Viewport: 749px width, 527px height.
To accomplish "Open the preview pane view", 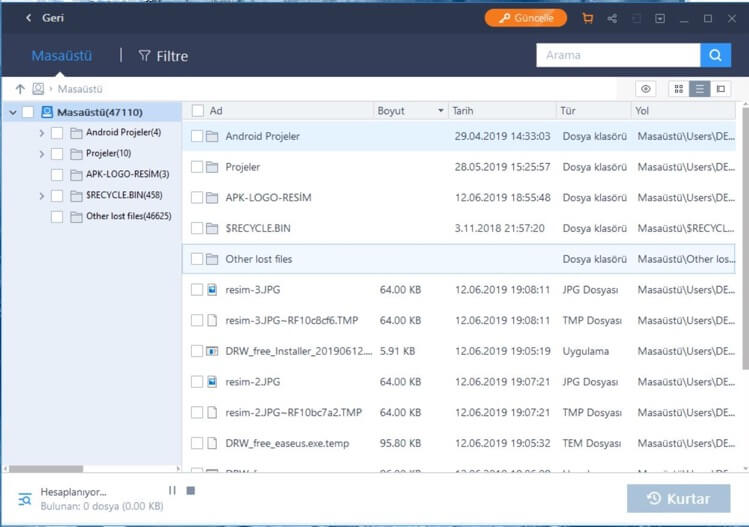I will pyautogui.click(x=720, y=89).
